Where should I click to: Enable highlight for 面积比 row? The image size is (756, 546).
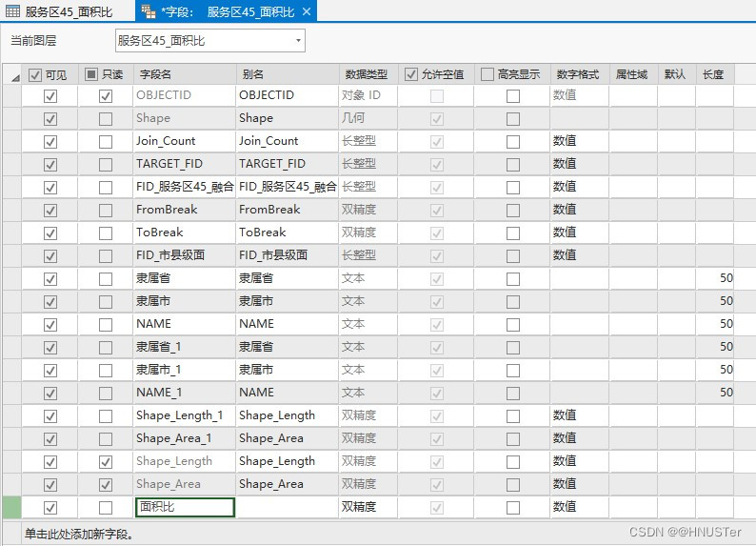[x=513, y=508]
